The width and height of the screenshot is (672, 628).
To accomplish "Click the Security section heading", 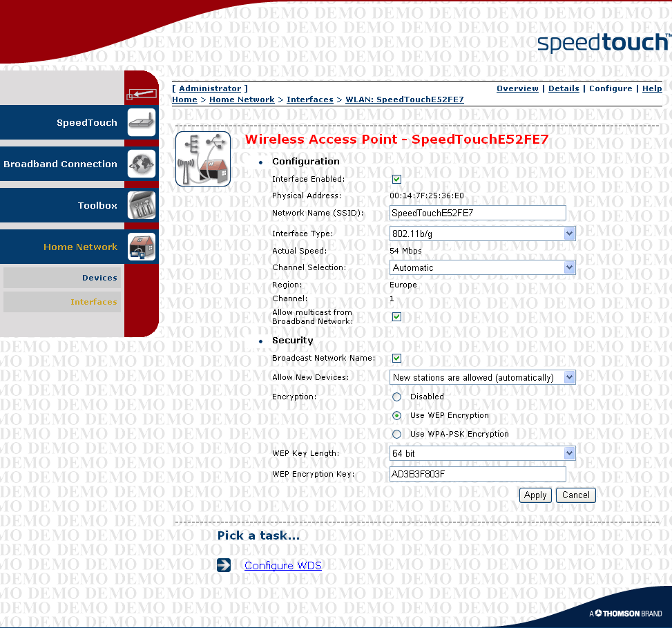I will 292,341.
